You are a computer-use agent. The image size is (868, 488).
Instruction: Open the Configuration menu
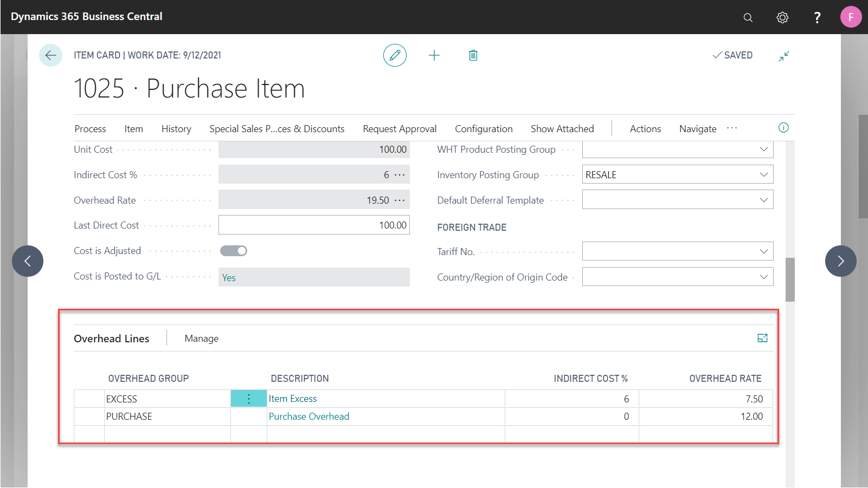(484, 129)
